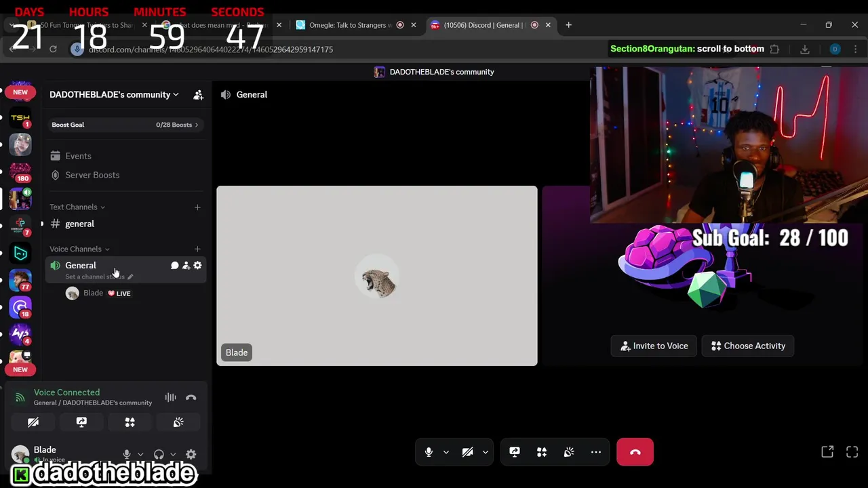This screenshot has width=868, height=488.
Task: Edit the channel status pencil icon
Action: 130,277
